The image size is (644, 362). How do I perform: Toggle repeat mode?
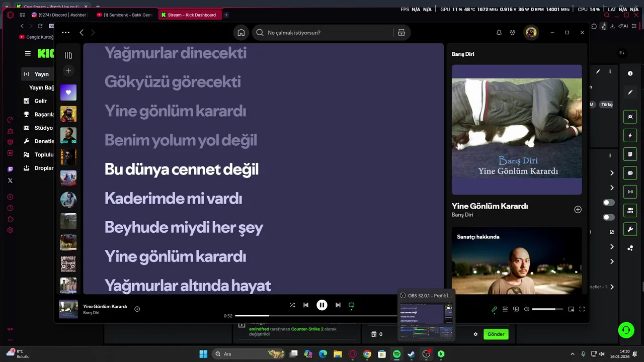[x=352, y=305]
